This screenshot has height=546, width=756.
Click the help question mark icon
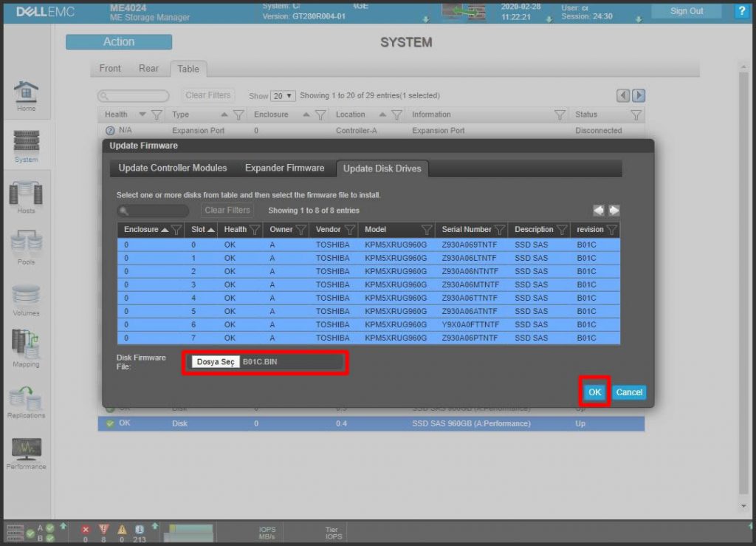pyautogui.click(x=741, y=10)
